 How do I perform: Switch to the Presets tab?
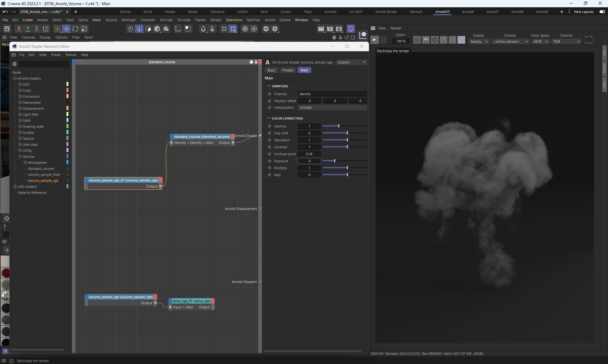tap(288, 70)
